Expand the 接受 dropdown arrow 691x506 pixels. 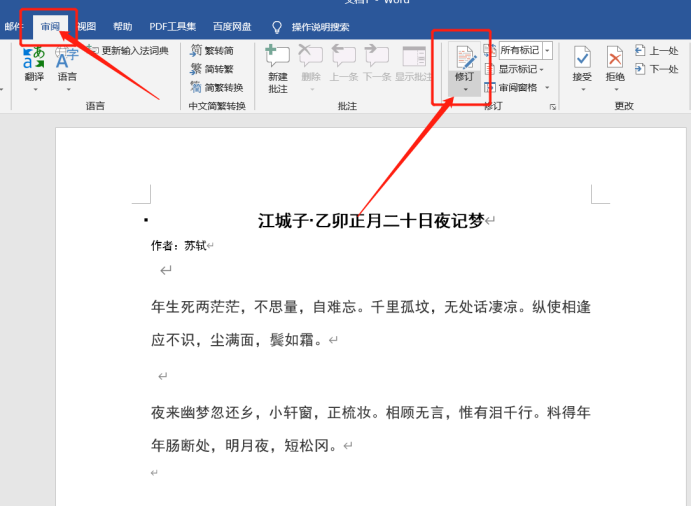pyautogui.click(x=583, y=89)
